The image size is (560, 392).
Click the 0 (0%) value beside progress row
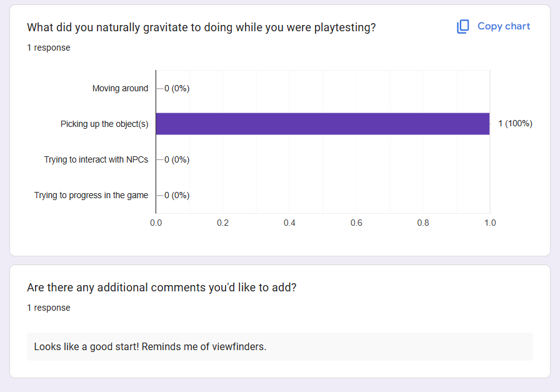pyautogui.click(x=177, y=195)
